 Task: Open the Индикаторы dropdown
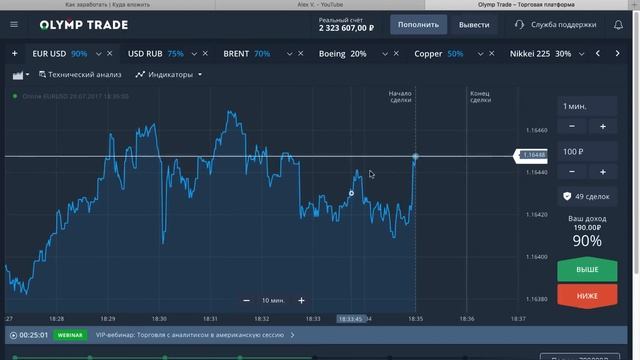tap(169, 75)
